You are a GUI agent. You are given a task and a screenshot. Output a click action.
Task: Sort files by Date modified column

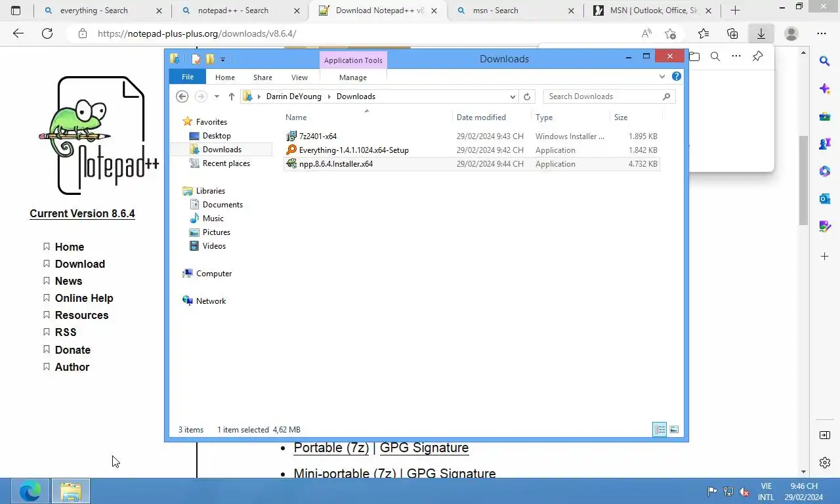[x=481, y=117]
